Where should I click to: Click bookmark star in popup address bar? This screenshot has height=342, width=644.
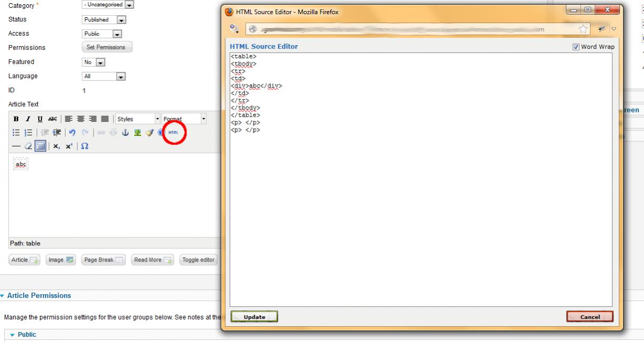[583, 29]
